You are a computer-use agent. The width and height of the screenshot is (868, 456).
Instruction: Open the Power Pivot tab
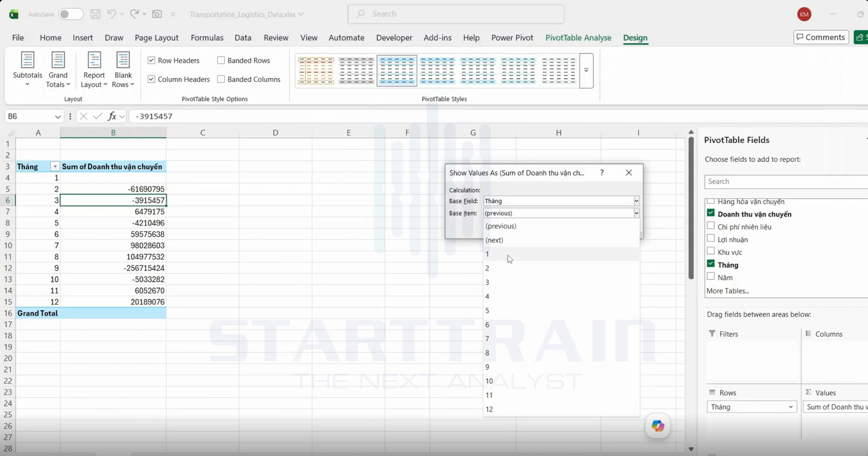(x=512, y=38)
